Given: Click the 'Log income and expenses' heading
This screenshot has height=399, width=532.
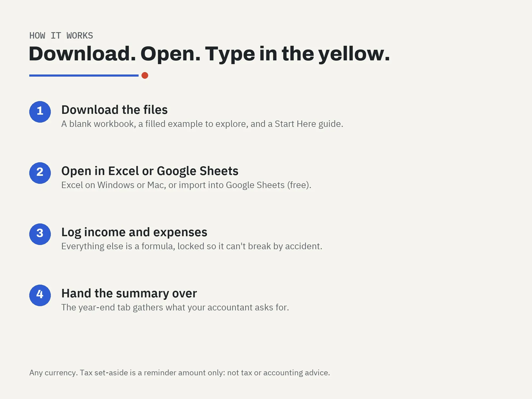Looking at the screenshot, I should coord(134,232).
